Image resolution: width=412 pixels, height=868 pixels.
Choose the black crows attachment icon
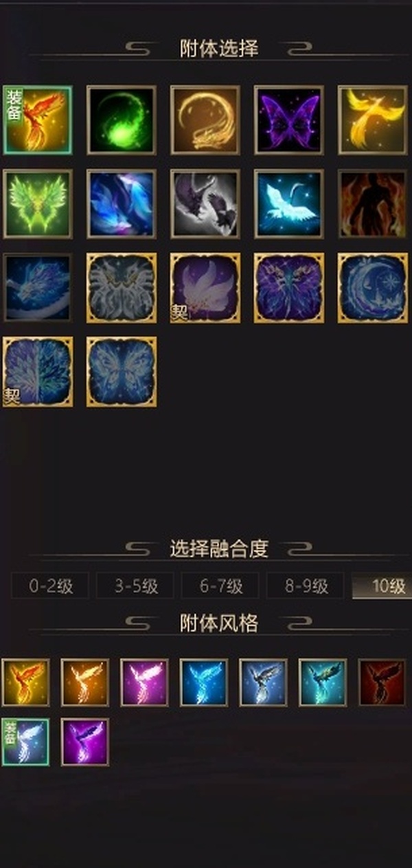click(205, 203)
